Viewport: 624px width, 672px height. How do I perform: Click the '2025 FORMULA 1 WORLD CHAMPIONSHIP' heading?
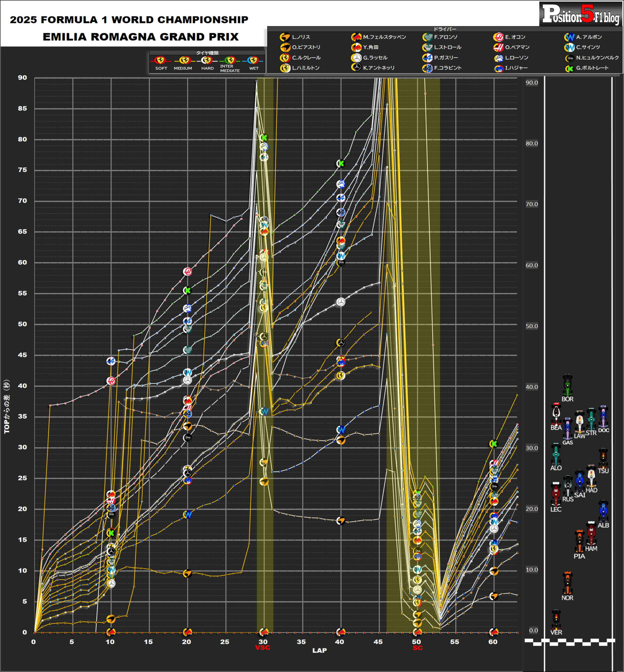click(x=129, y=20)
